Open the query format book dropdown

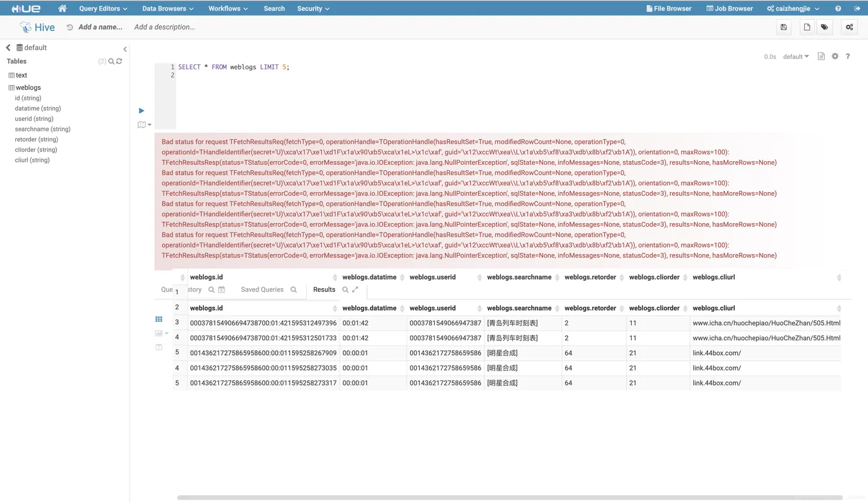(x=144, y=125)
